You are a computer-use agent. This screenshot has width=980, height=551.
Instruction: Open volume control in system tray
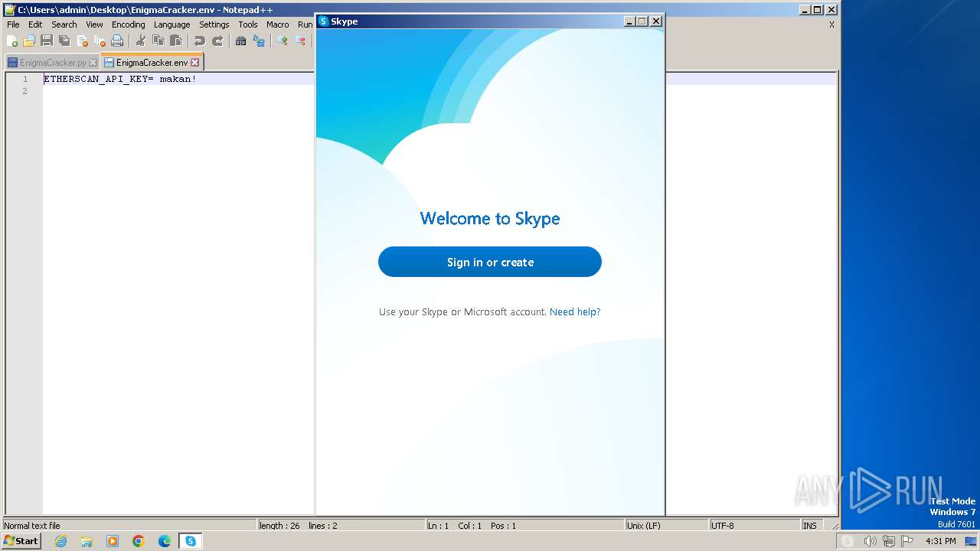click(x=870, y=541)
